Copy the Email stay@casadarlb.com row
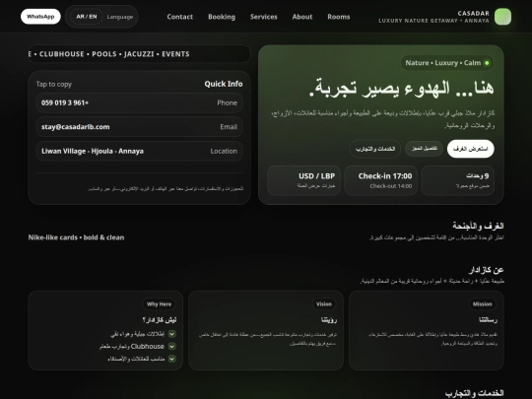Viewport: 532px width, 399px height. tap(140, 127)
